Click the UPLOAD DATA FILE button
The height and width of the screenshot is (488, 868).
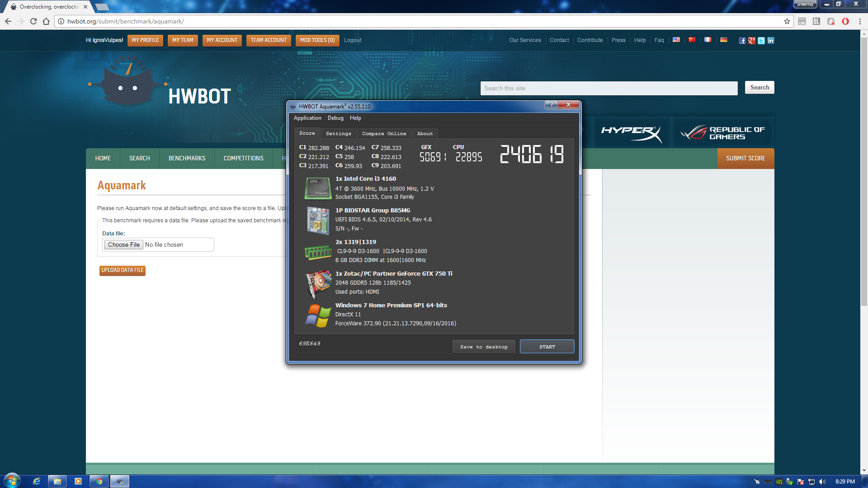point(123,271)
